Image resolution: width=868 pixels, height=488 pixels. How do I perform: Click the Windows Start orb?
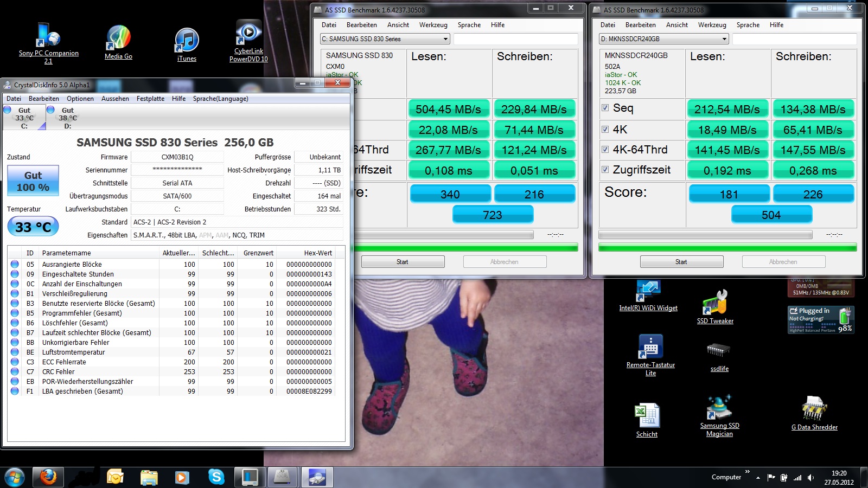[x=15, y=477]
